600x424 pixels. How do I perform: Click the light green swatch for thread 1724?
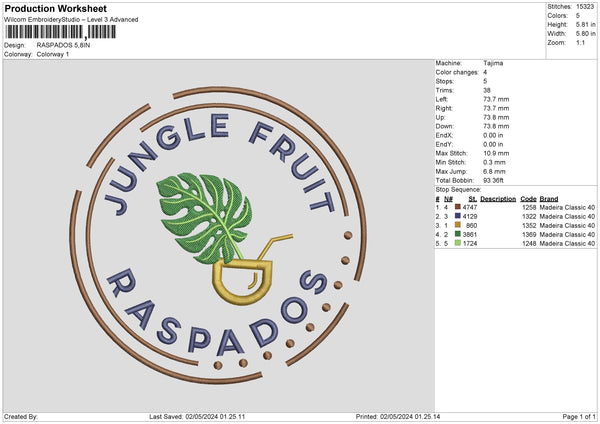[x=458, y=243]
